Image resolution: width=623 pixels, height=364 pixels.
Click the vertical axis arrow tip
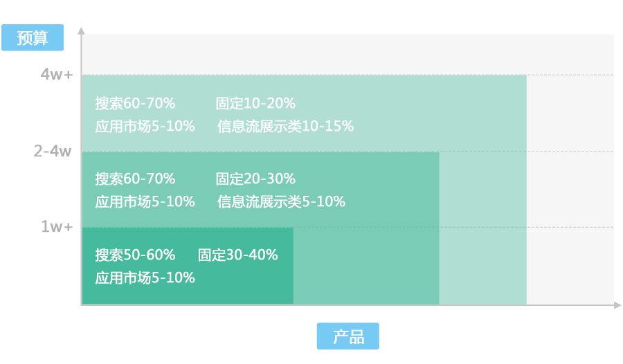tap(81, 30)
